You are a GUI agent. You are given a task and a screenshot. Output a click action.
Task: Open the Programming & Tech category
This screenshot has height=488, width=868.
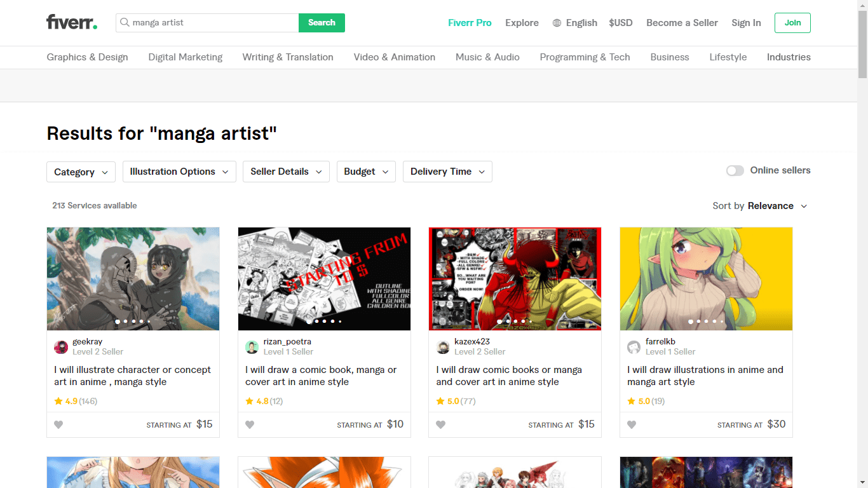point(585,57)
